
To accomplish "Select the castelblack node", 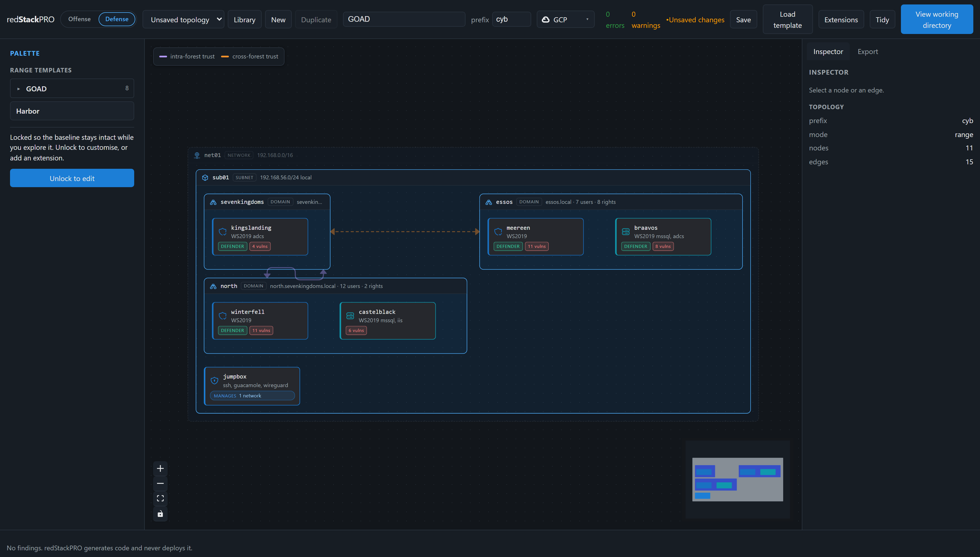I will coord(387,321).
